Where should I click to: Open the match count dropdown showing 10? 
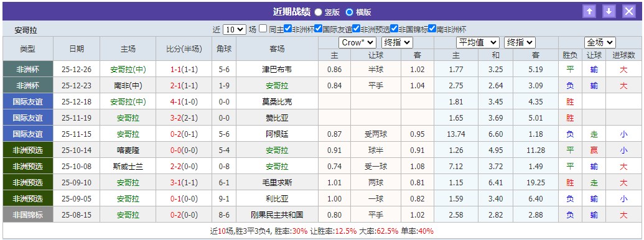(235, 30)
